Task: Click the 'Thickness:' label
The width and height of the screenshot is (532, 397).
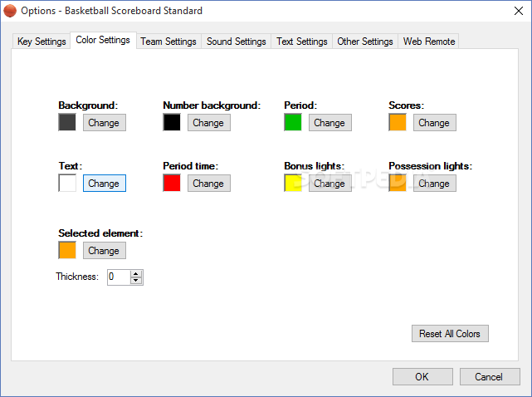Action: point(77,277)
